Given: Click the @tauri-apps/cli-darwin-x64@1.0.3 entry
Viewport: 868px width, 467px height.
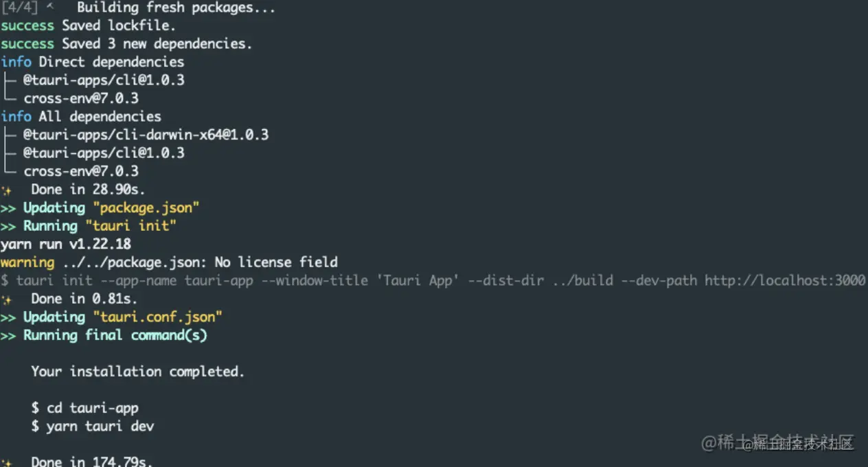Looking at the screenshot, I should [146, 135].
